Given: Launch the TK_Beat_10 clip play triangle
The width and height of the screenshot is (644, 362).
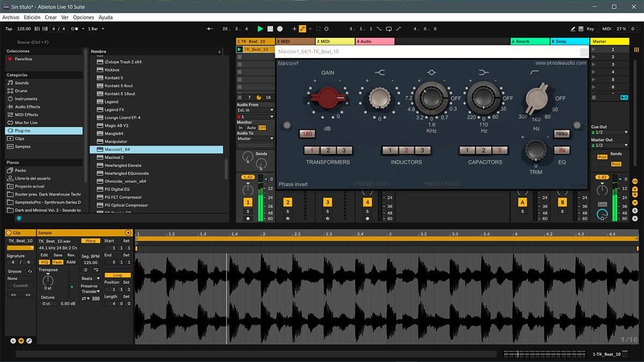Looking at the screenshot, I should pyautogui.click(x=239, y=49).
